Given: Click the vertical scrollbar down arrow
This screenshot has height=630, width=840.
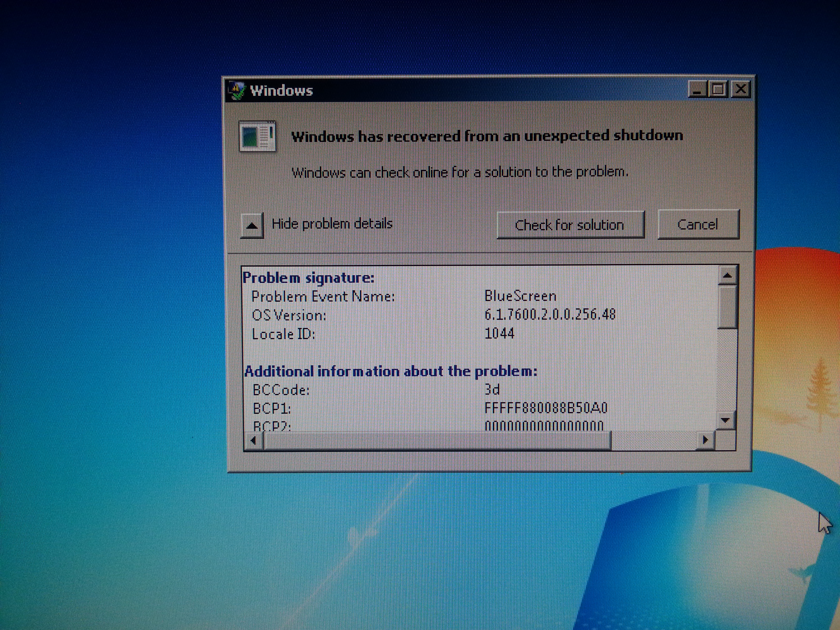Looking at the screenshot, I should 725,420.
